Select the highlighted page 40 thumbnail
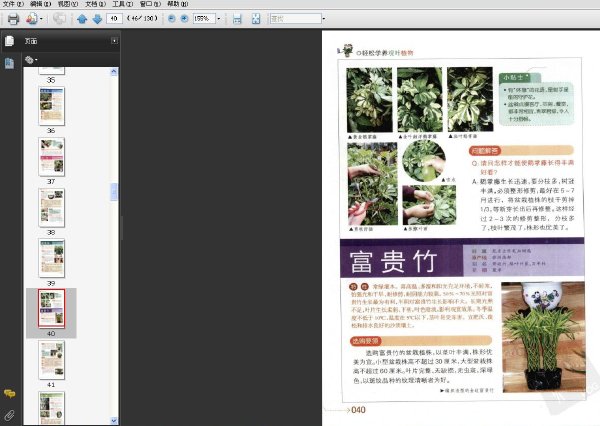The width and height of the screenshot is (600, 426). click(52, 308)
